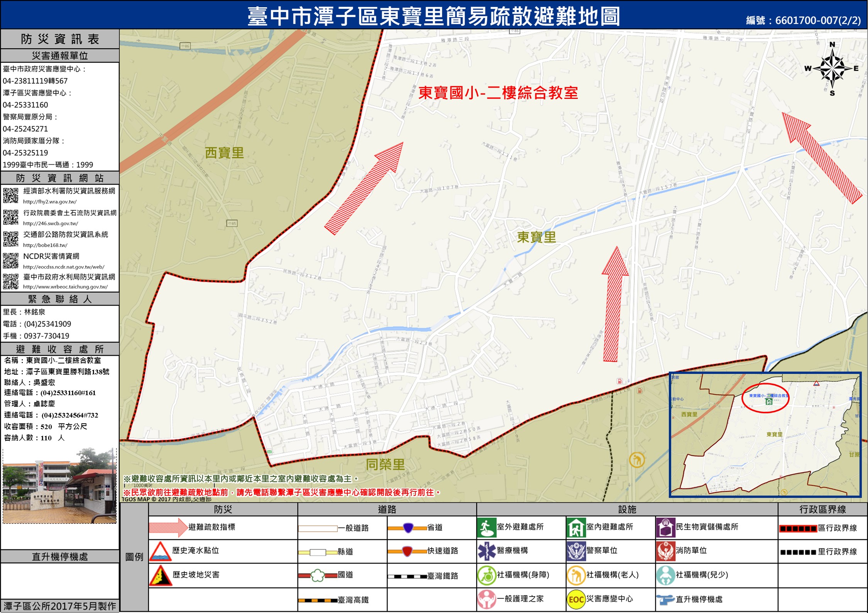Viewport: 868px width, 613px height.
Task: Click the Dongbao Elementary School photo thumbnail
Action: 59,486
